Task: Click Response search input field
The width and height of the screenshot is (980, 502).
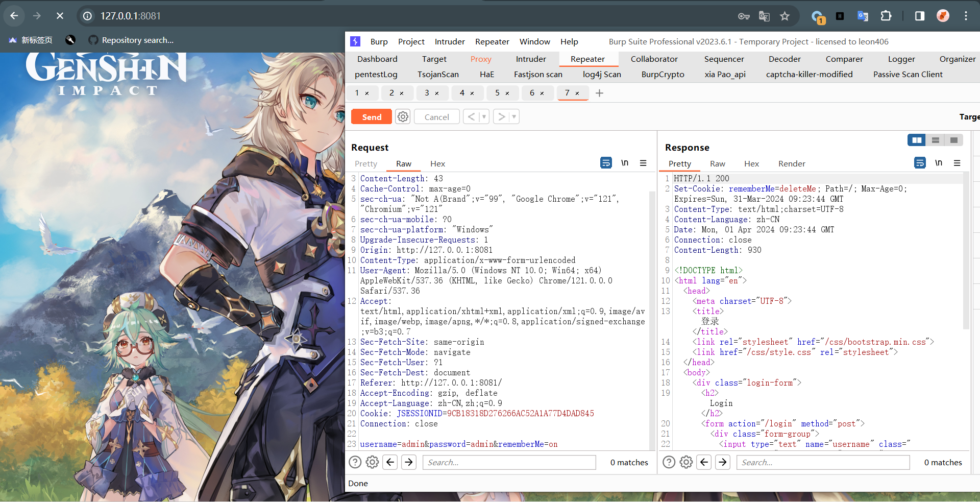Action: 823,462
